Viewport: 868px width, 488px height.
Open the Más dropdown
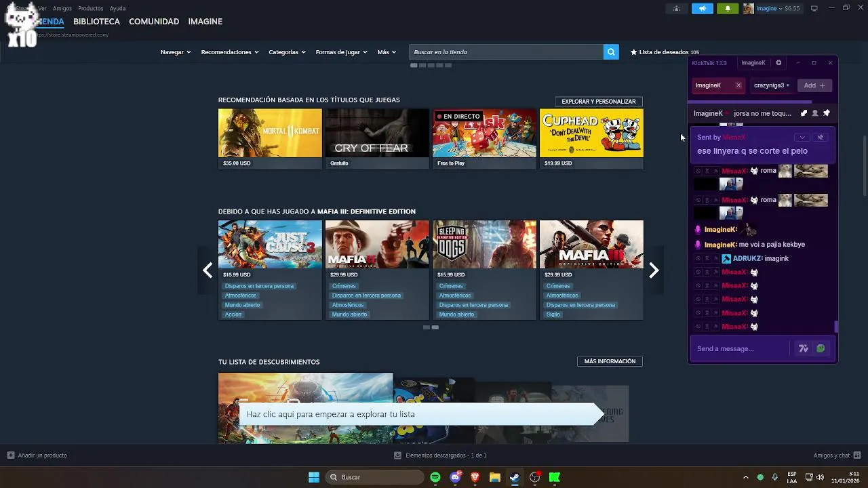pyautogui.click(x=387, y=52)
